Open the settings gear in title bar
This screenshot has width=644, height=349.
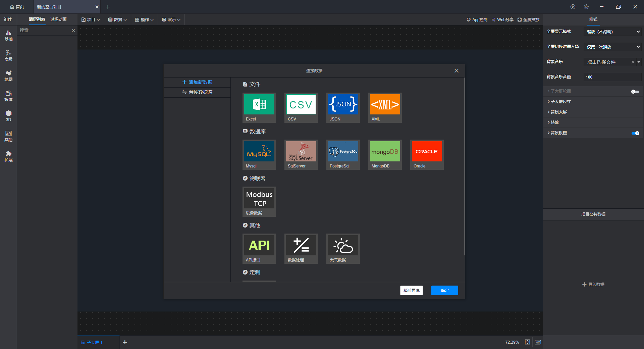586,7
